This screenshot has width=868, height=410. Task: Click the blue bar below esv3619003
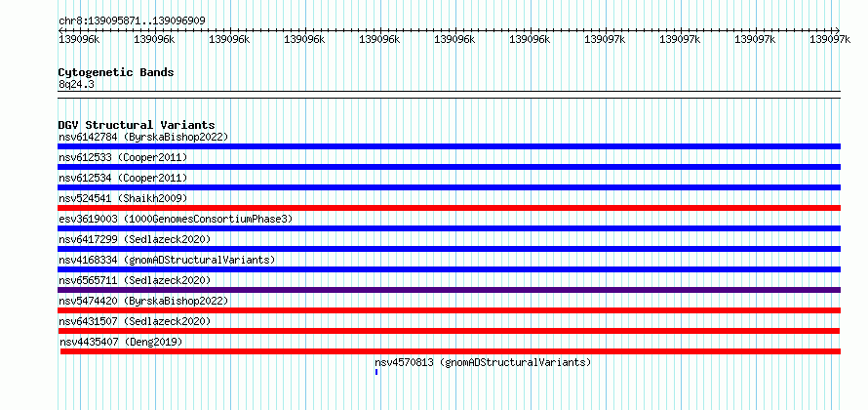coord(449,228)
